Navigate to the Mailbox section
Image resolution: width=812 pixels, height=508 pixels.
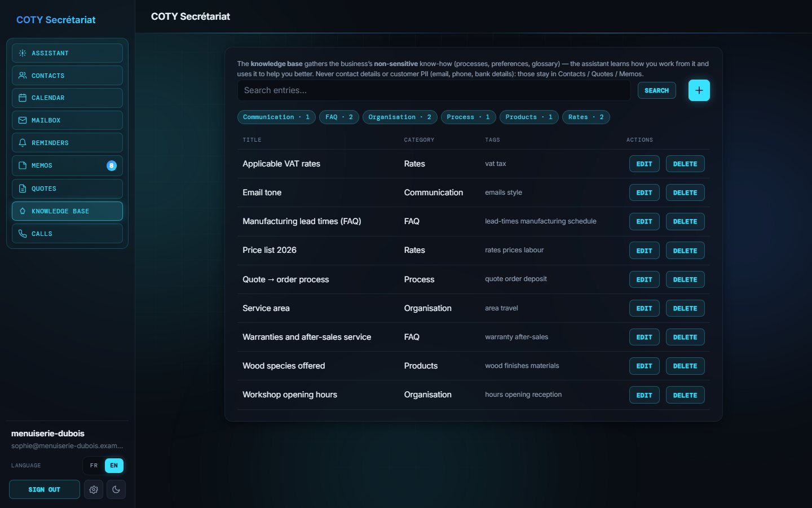(67, 120)
